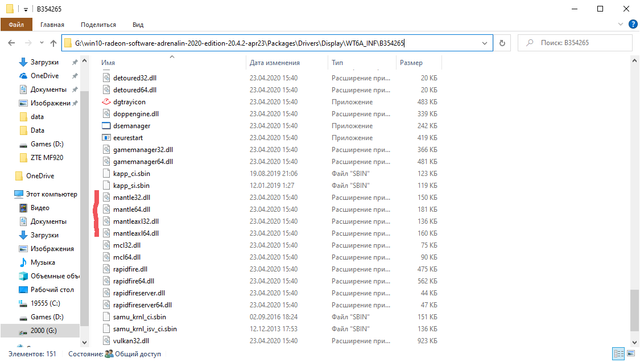Open Видео folder under Этот компьютер
The height and width of the screenshot is (361, 640).
(x=40, y=208)
